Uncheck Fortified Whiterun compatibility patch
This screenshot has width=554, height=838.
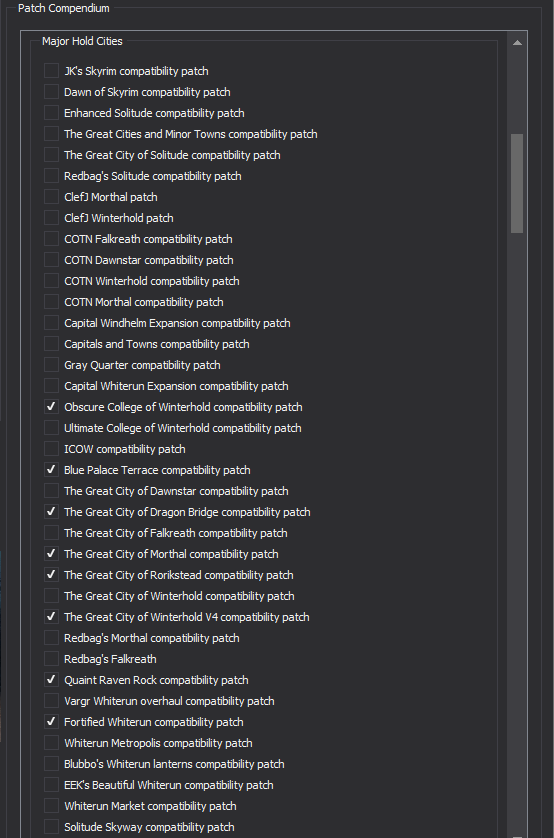51,721
